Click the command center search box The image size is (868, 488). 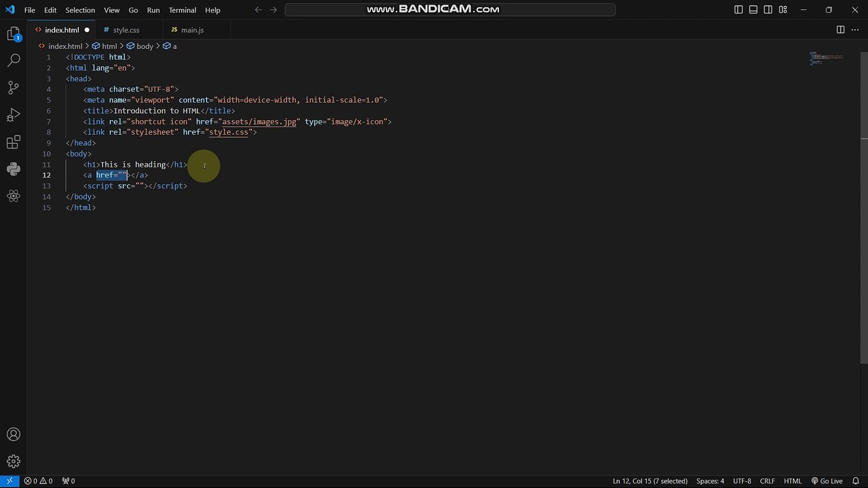(450, 9)
